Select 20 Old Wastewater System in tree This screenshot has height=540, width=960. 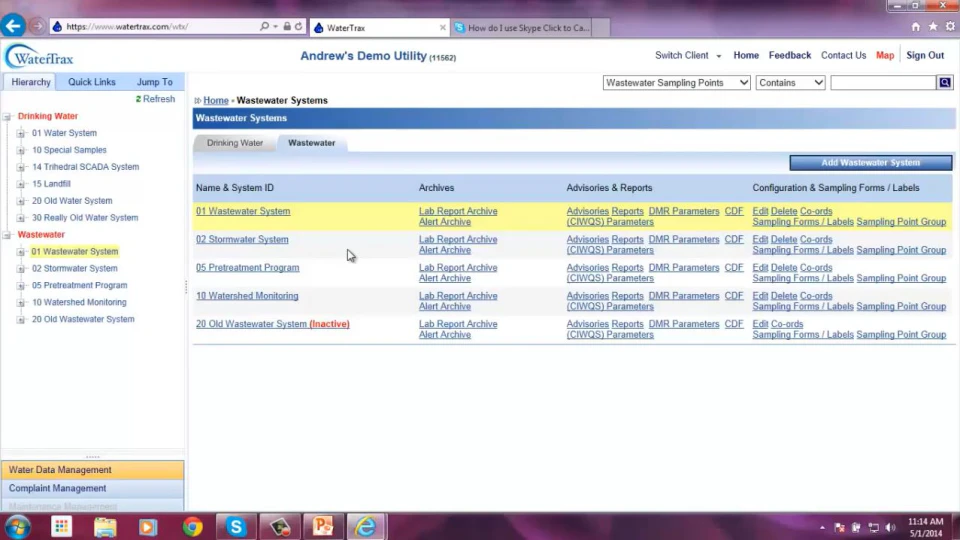(83, 319)
